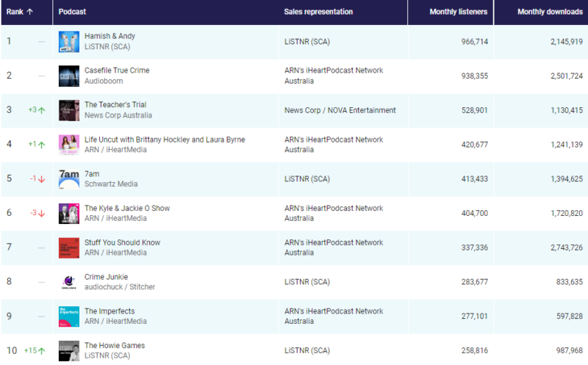Click the green up arrow beside The Teacher's Trial
The height and width of the screenshot is (365, 588).
pos(42,110)
